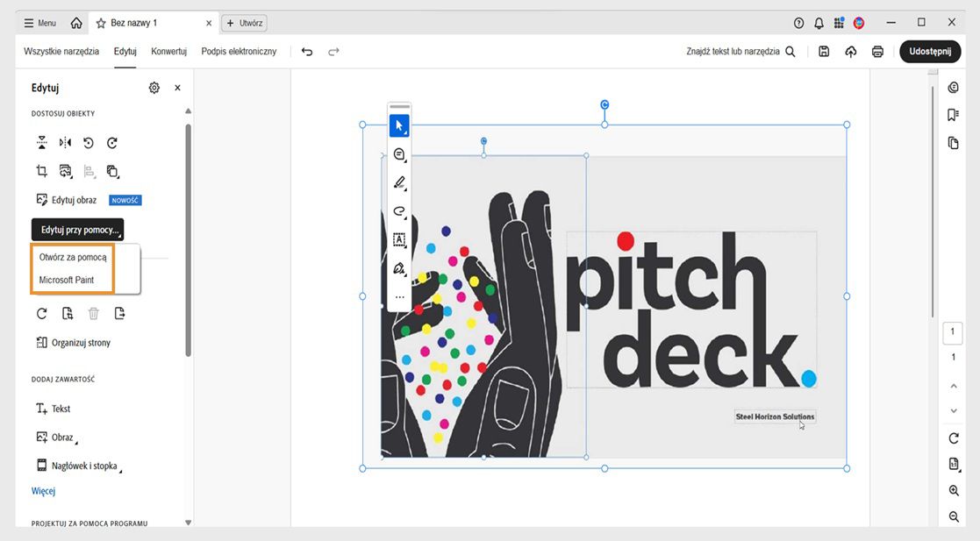Select the freehand lasso draw tool

pos(399,211)
